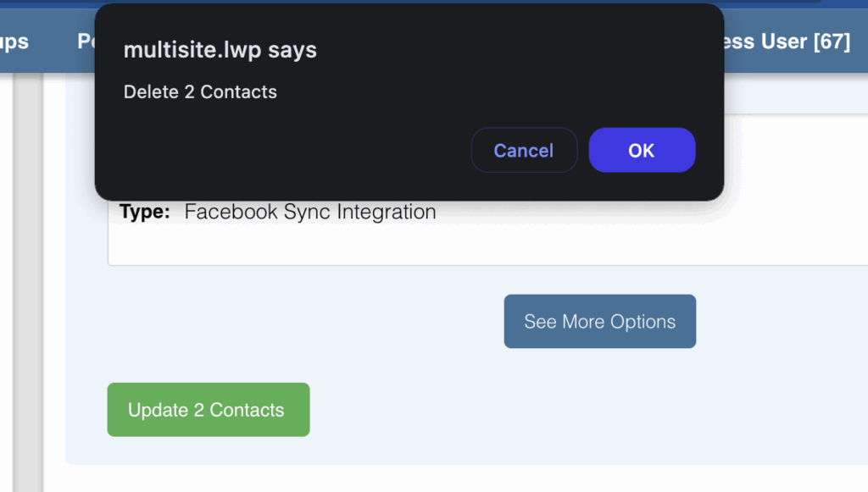Click the 'Delete 2 Contacts' dialog message

click(x=200, y=91)
